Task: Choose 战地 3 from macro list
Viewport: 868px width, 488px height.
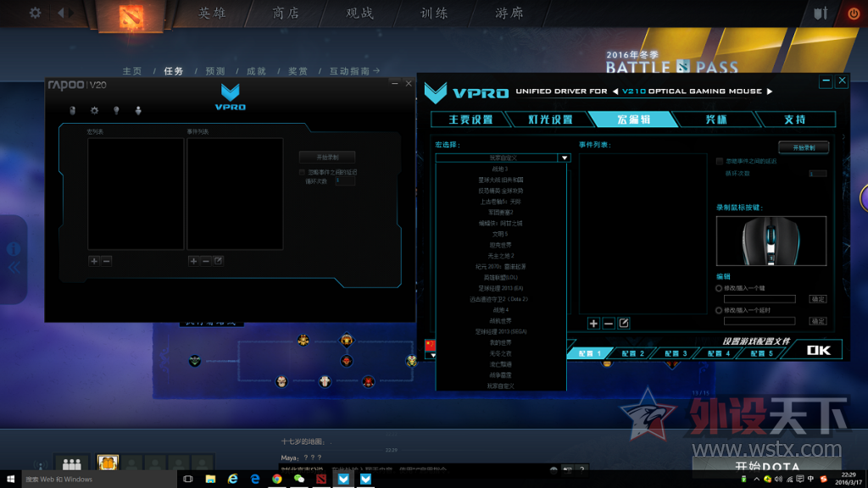Action: pos(500,169)
